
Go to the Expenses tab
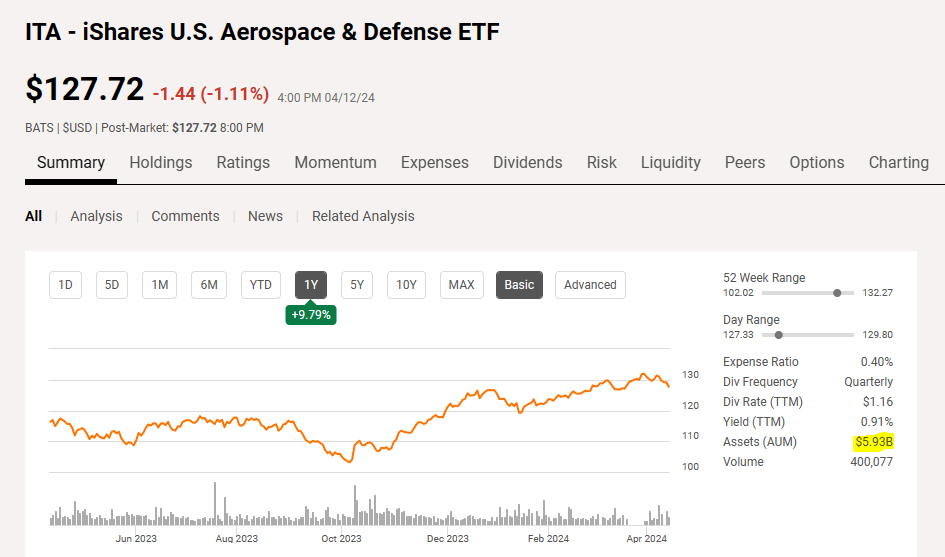pos(434,162)
